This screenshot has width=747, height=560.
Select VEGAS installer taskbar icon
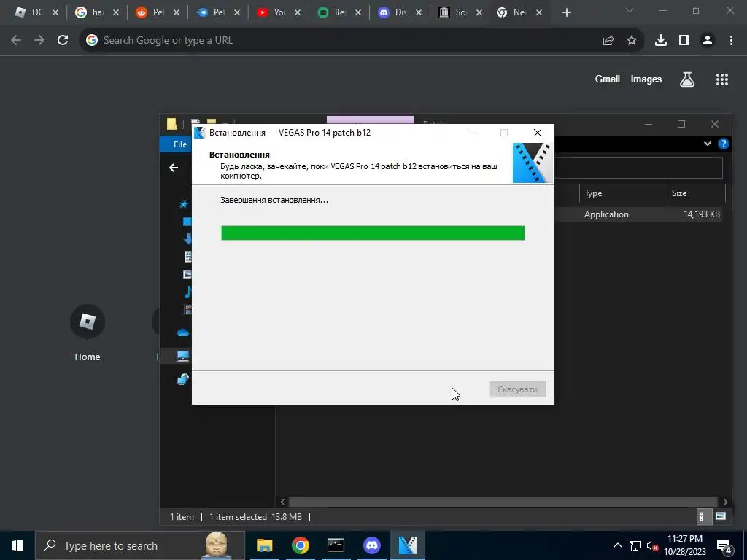click(x=407, y=545)
